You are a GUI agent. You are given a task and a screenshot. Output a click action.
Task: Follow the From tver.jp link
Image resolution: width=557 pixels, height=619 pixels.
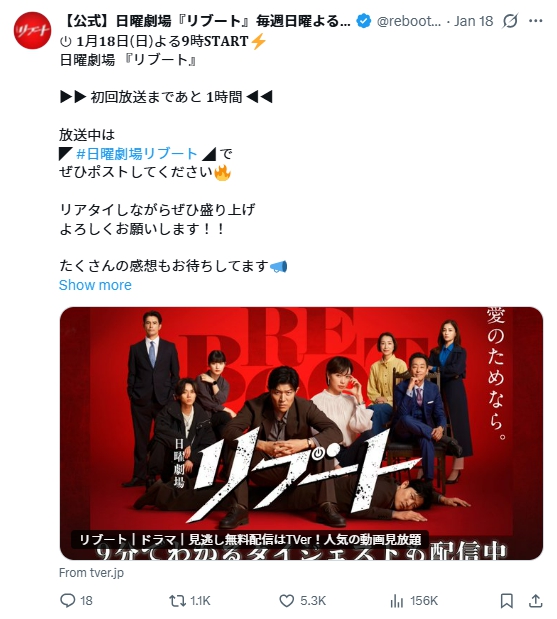(x=91, y=572)
